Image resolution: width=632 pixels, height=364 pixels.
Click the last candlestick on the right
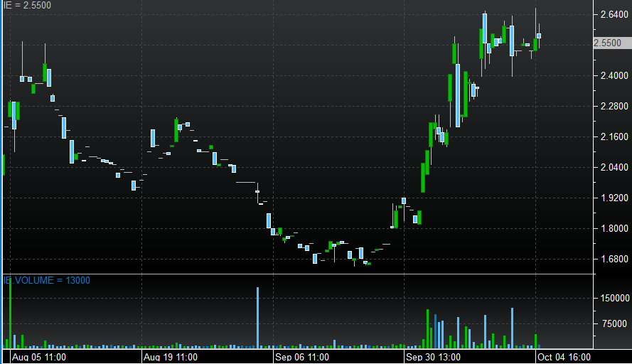tap(539, 35)
